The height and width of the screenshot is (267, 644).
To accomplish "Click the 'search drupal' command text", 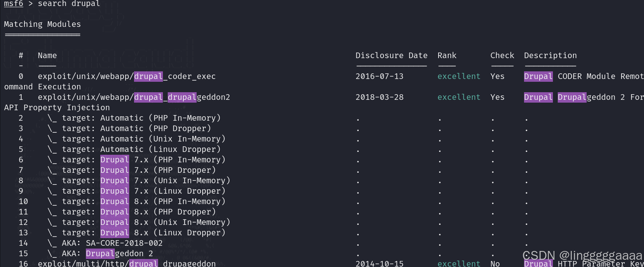I will pyautogui.click(x=69, y=4).
